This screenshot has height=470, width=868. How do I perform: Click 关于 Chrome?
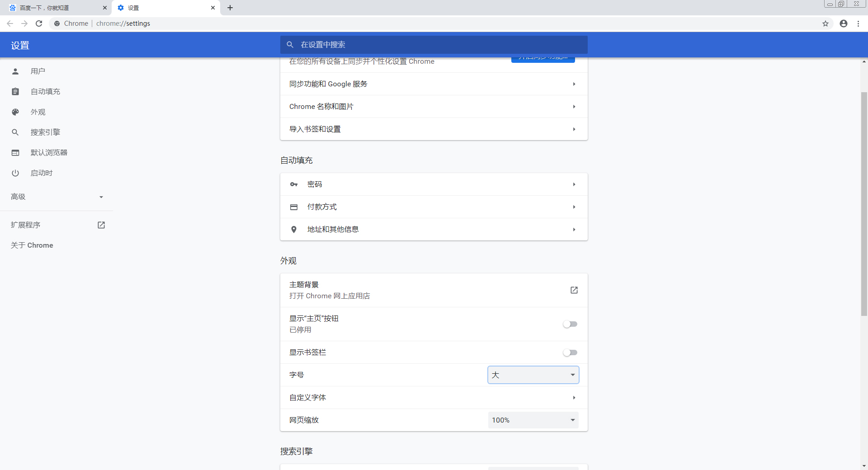[32, 245]
